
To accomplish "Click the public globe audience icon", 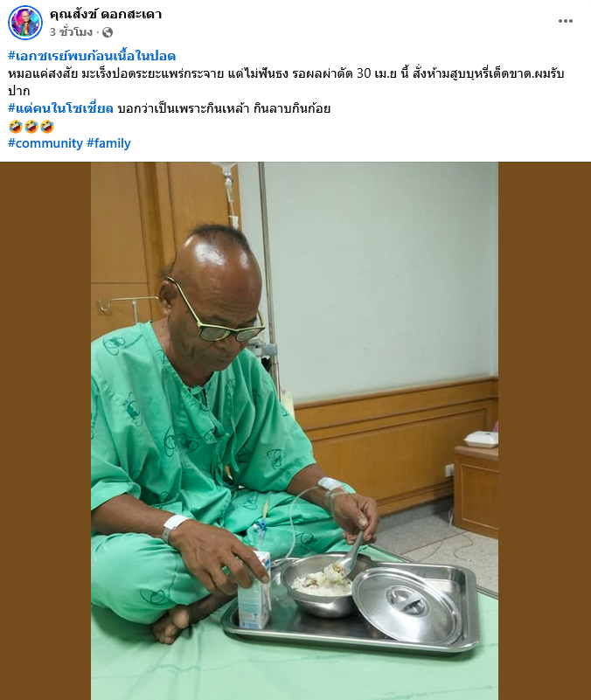I will 108,32.
